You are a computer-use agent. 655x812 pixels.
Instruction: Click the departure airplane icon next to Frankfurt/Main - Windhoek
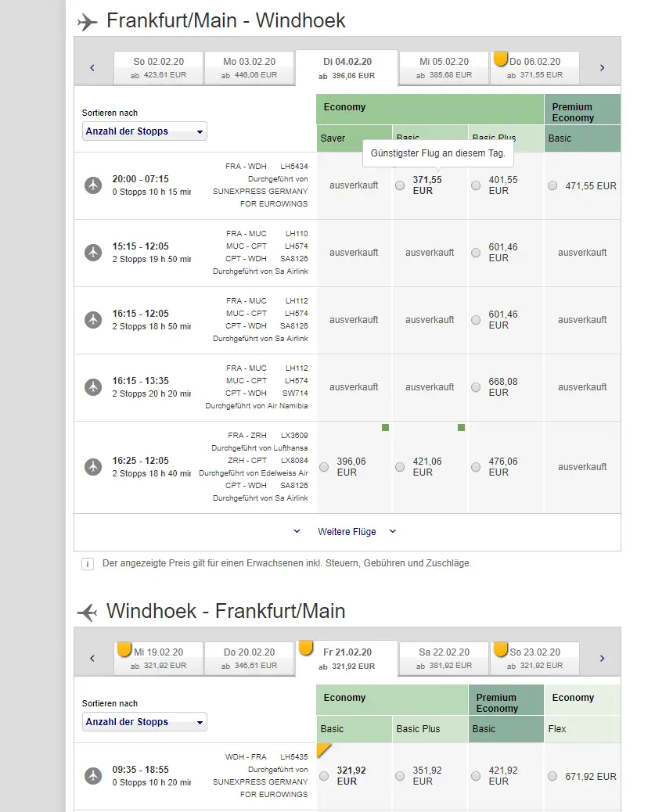87,22
